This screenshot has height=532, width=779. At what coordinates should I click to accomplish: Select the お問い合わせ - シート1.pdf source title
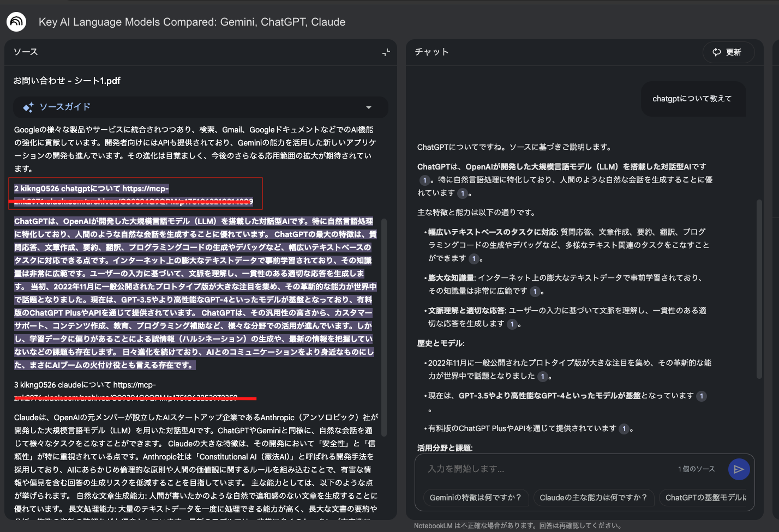coord(67,80)
